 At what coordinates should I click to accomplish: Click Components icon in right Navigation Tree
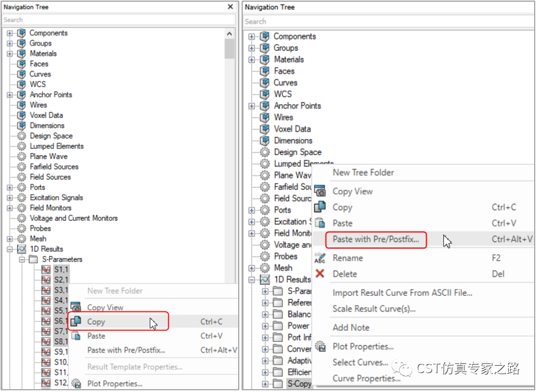coord(264,36)
